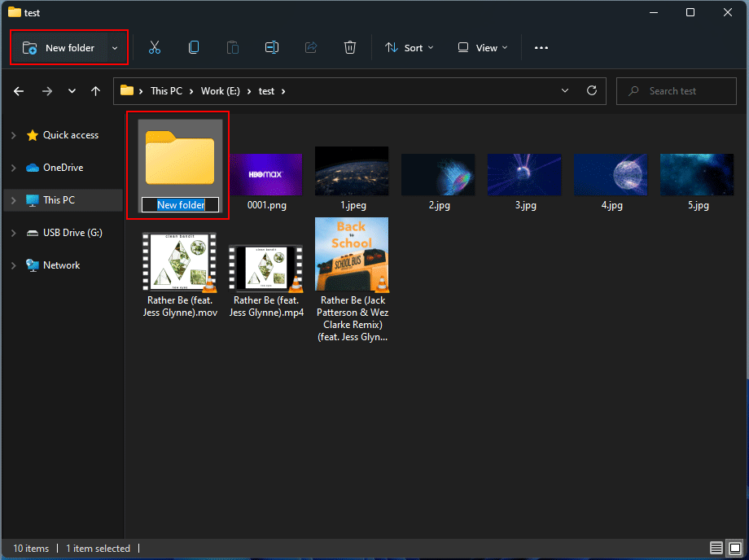Click the New folder button
Screen dimensions: 749x560
[x=65, y=47]
